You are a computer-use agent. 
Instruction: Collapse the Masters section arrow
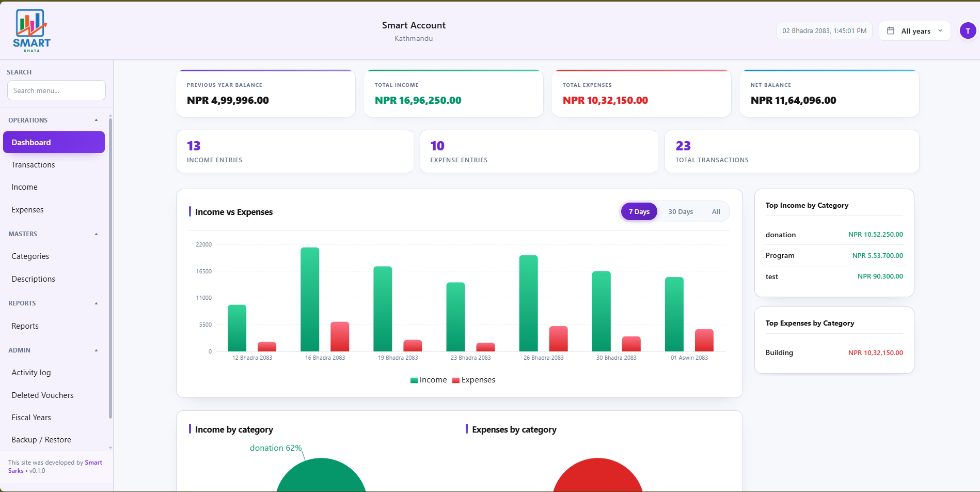[96, 234]
